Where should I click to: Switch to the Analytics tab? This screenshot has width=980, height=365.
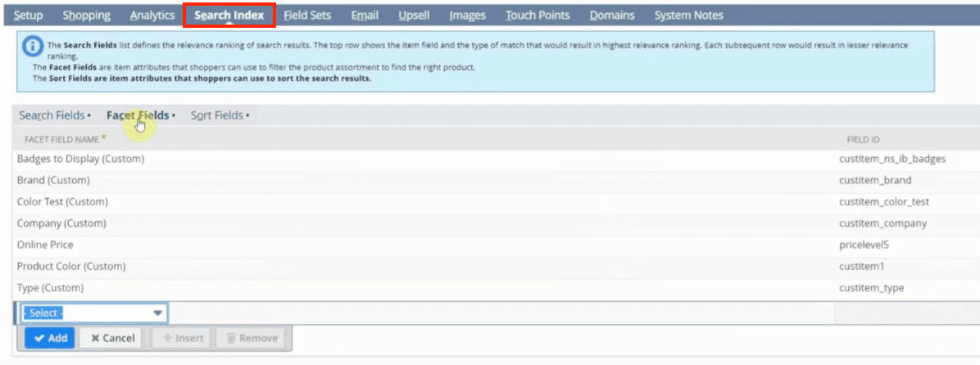(152, 16)
